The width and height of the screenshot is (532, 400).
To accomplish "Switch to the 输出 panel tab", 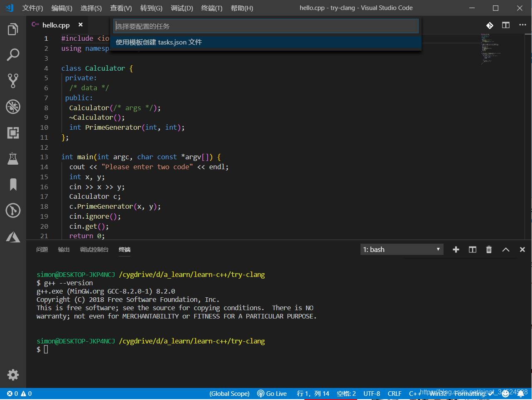I will point(64,249).
